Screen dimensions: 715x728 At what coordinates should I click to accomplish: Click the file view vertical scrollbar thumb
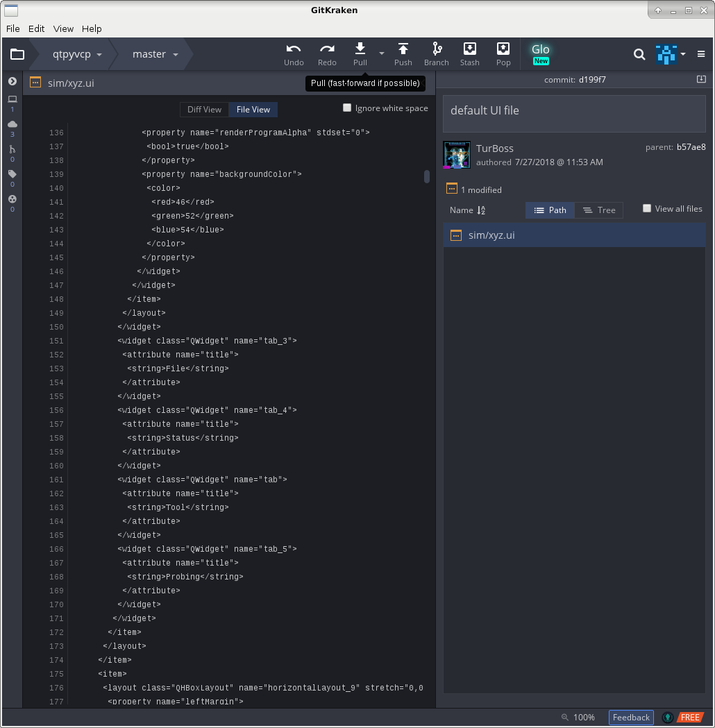(x=427, y=176)
